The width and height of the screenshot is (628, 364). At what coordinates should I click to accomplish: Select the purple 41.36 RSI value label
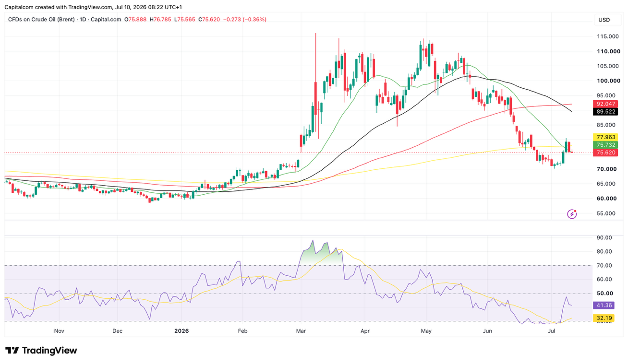pyautogui.click(x=604, y=305)
